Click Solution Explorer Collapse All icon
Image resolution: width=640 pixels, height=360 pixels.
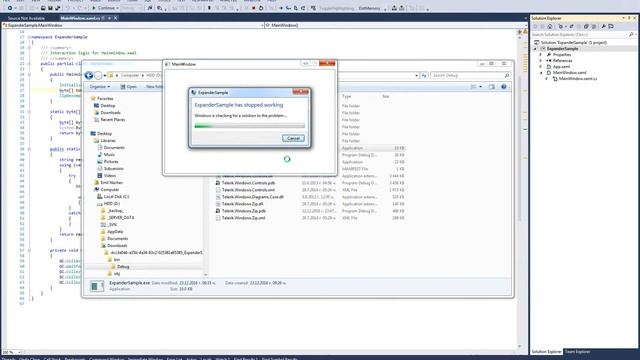click(x=586, y=27)
